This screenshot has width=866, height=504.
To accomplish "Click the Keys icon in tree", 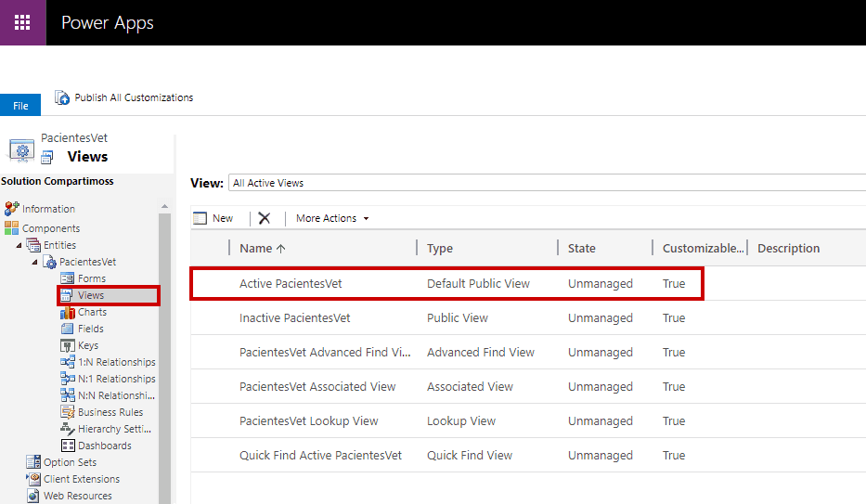I will tap(68, 345).
